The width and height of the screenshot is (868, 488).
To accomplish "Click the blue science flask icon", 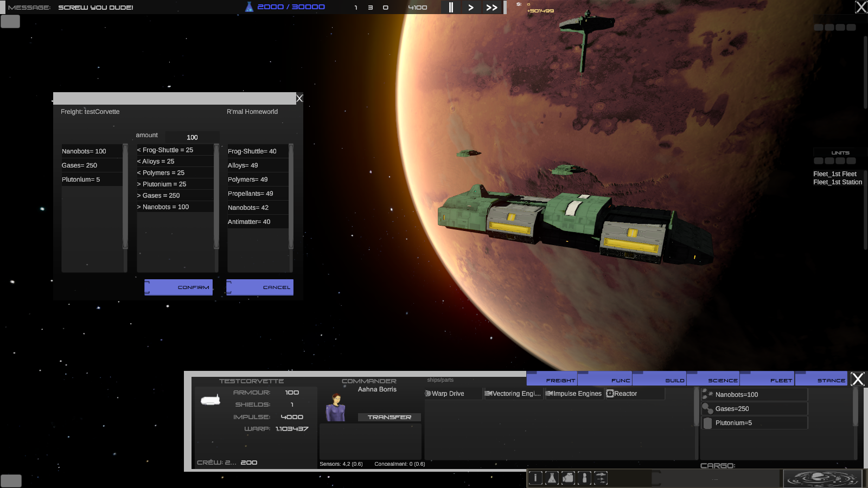I will 249,7.
